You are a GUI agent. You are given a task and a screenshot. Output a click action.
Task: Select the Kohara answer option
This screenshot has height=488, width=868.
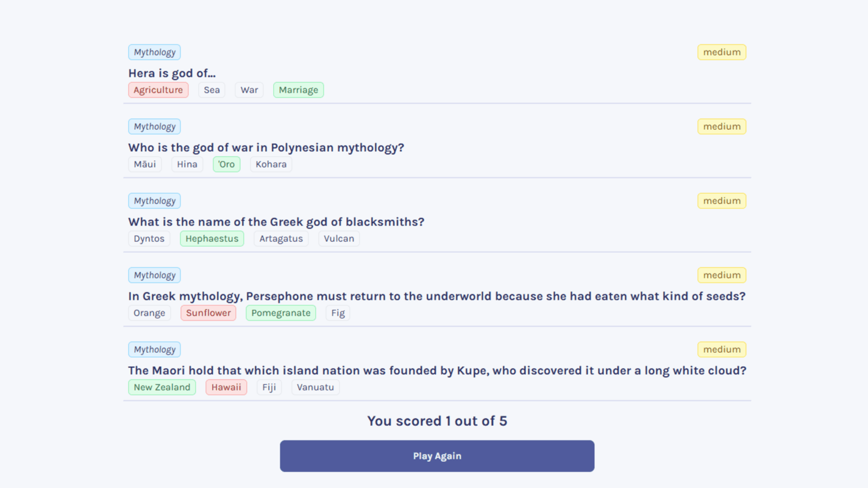pos(271,164)
